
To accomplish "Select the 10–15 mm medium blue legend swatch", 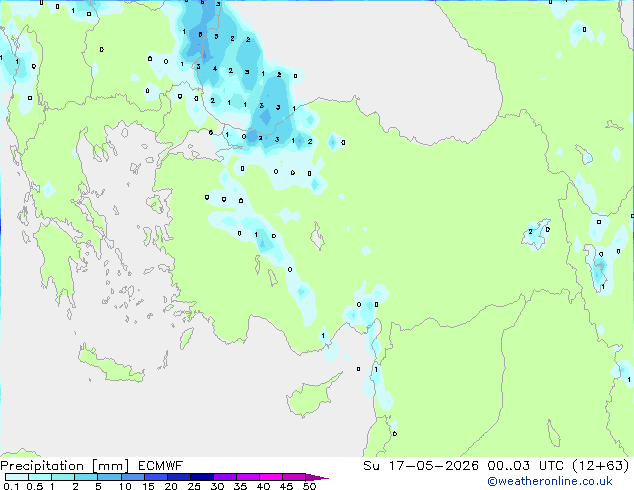I will [133, 477].
